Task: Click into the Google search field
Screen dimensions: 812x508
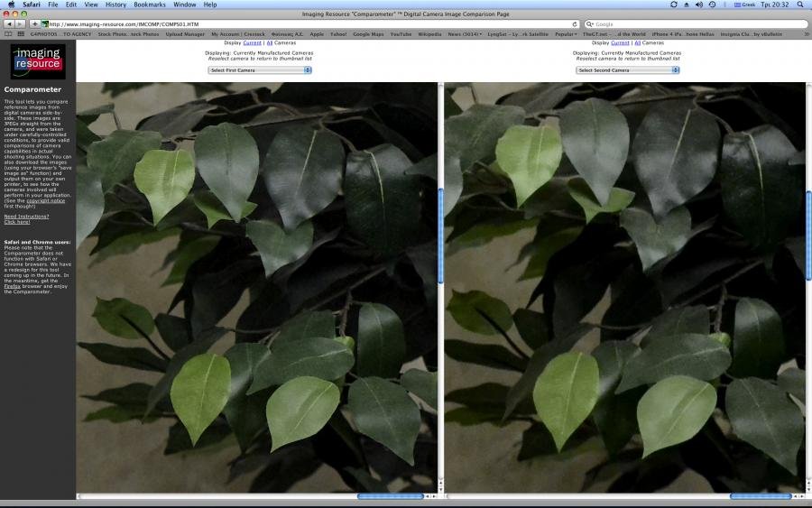Action: click(x=695, y=23)
